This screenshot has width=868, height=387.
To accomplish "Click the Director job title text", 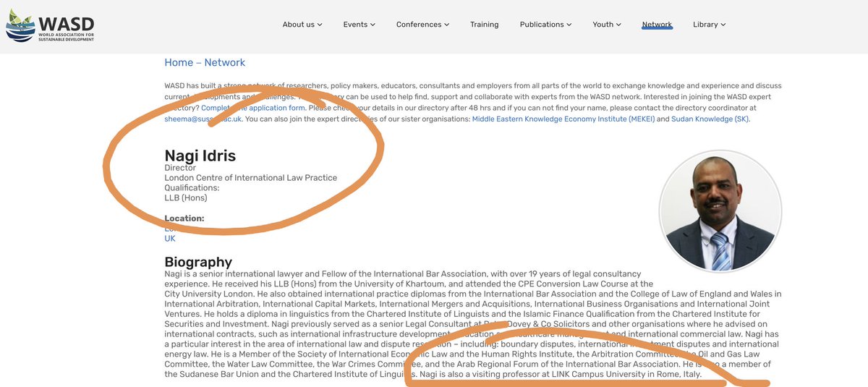I will 180,168.
